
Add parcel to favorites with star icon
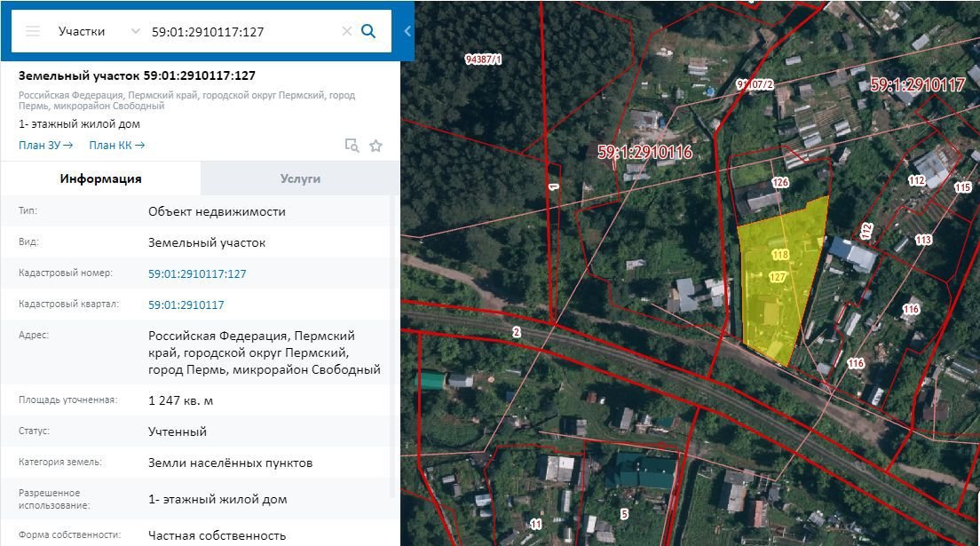pyautogui.click(x=375, y=146)
